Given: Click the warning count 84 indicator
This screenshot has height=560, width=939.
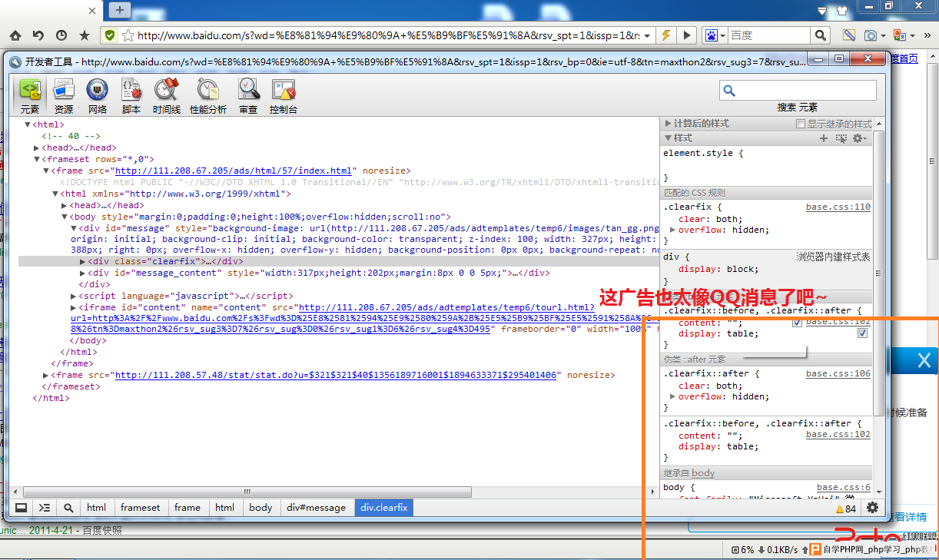Looking at the screenshot, I should pyautogui.click(x=845, y=509).
